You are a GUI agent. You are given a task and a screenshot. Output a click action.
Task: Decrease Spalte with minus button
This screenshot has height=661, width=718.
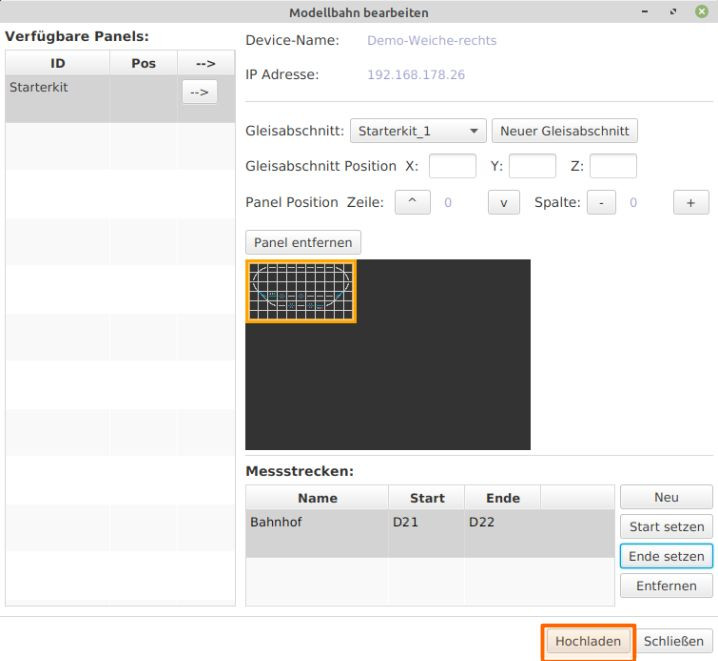[x=601, y=202]
